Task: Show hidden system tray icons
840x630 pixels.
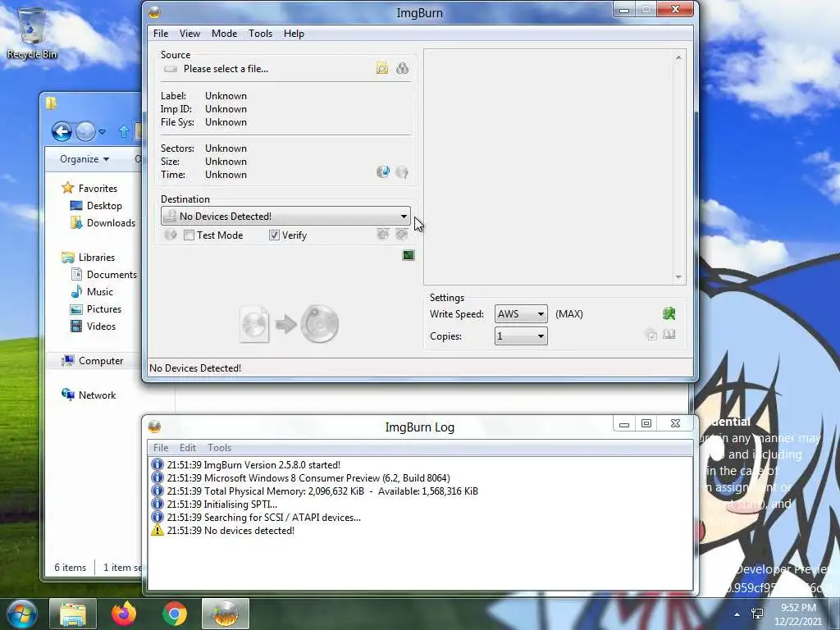Action: point(737,614)
